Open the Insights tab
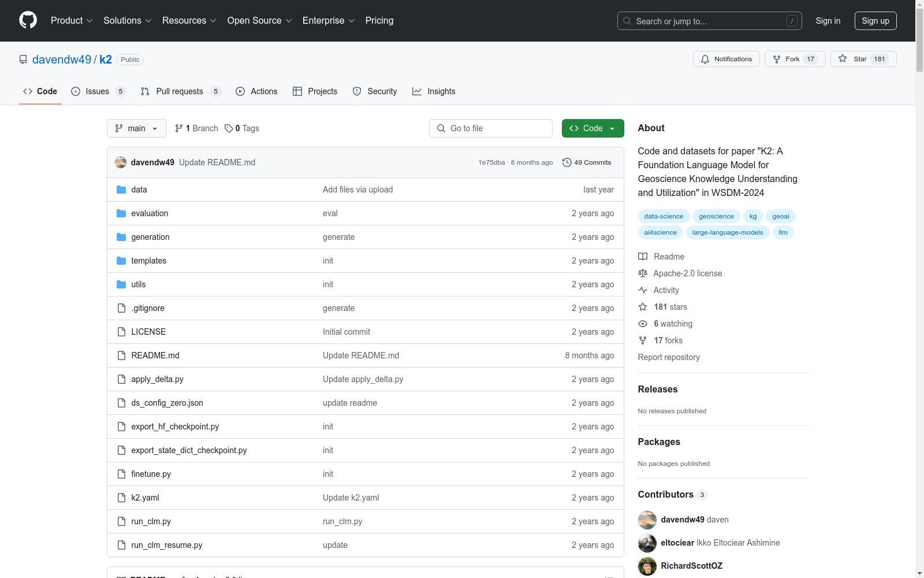 (434, 91)
